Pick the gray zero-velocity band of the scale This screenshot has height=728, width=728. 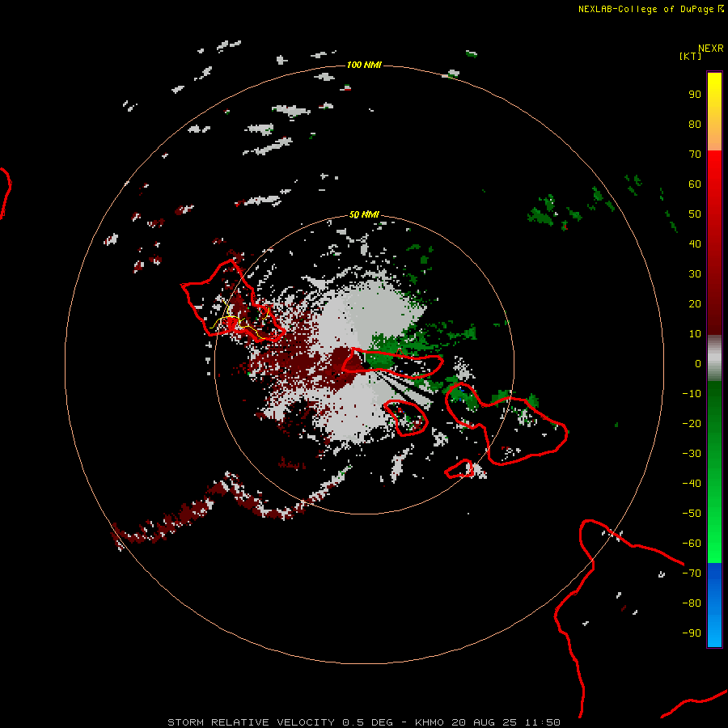pyautogui.click(x=714, y=358)
